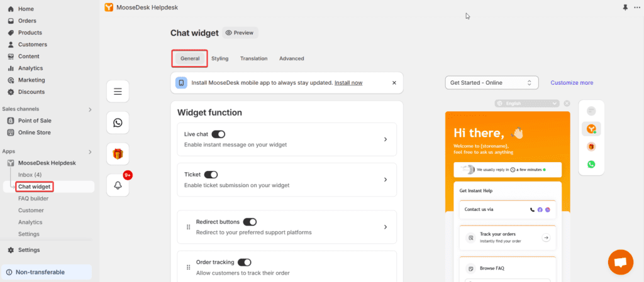The height and width of the screenshot is (282, 644).
Task: Click the Online Store icon
Action: pos(11,133)
